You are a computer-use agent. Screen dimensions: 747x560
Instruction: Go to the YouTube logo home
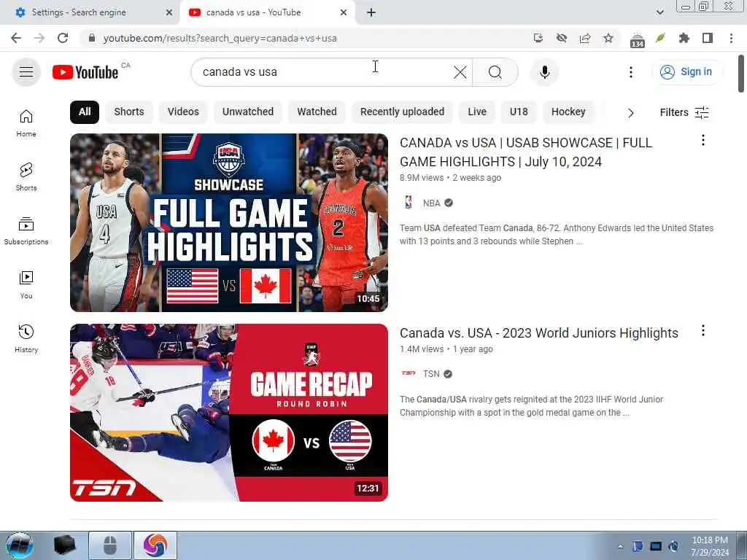[85, 72]
